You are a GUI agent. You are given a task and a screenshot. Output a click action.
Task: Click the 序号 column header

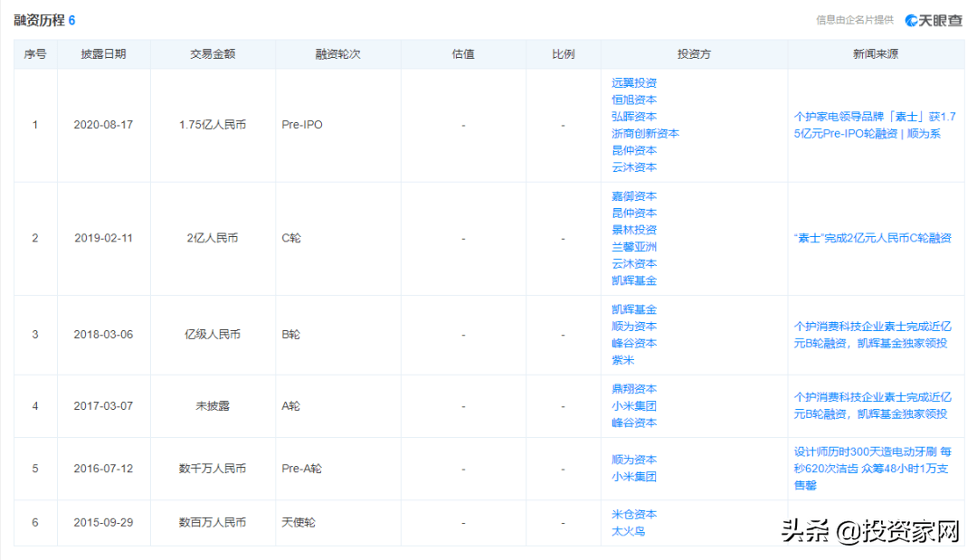pos(35,54)
